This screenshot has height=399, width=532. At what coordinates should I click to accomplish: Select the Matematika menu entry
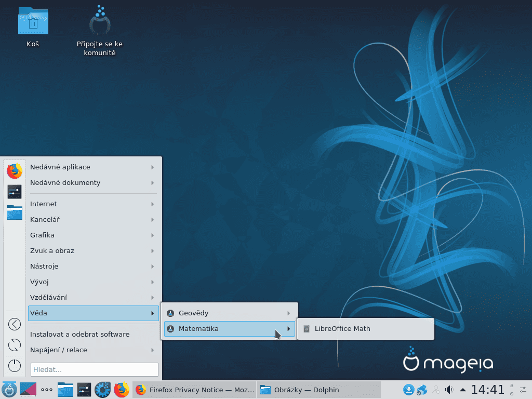[229, 328]
